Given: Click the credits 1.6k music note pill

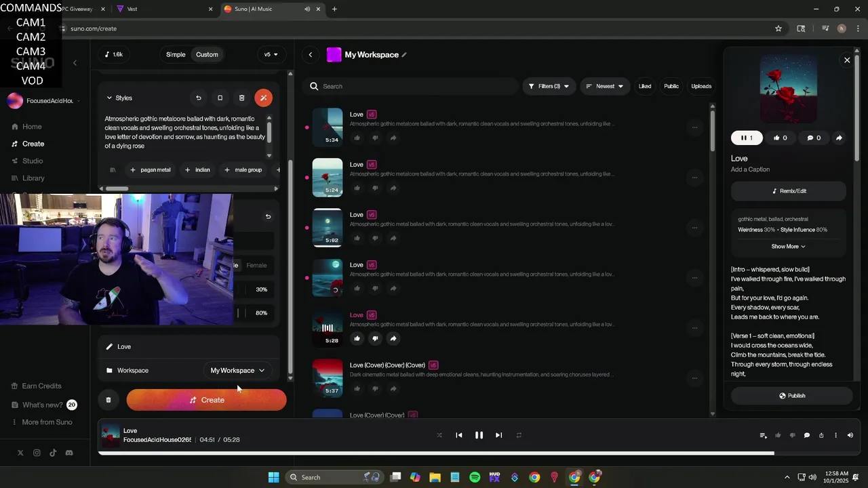Looking at the screenshot, I should 115,55.
